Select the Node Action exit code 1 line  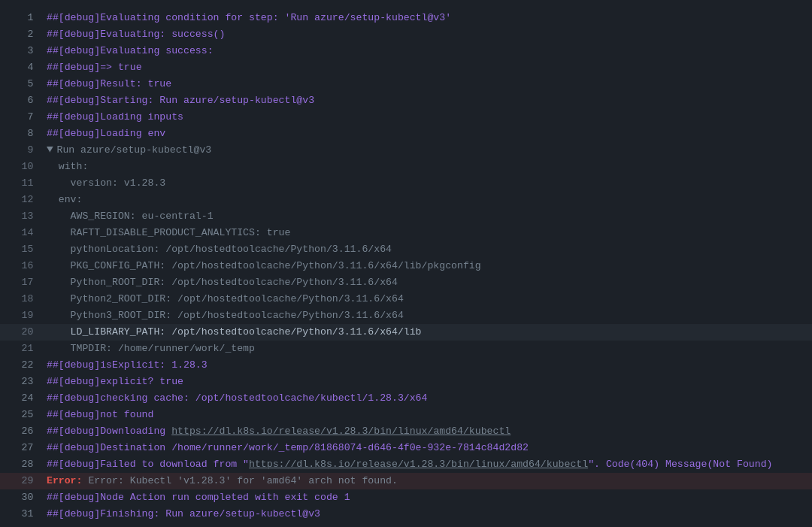click(197, 497)
